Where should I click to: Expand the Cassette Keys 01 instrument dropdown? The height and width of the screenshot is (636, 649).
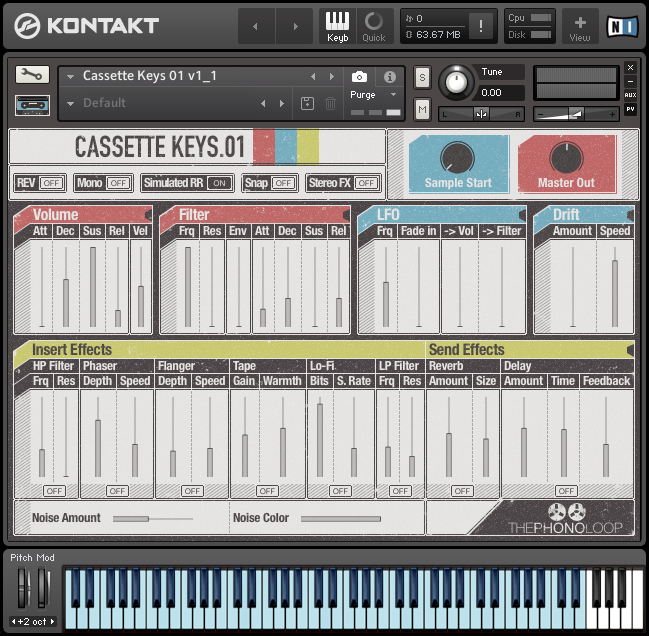(x=71, y=76)
